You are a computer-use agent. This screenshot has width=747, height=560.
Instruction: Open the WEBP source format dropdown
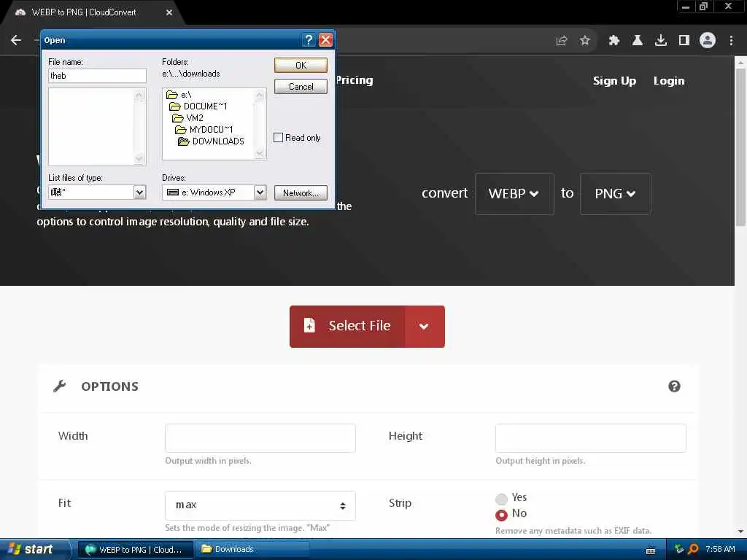[514, 193]
